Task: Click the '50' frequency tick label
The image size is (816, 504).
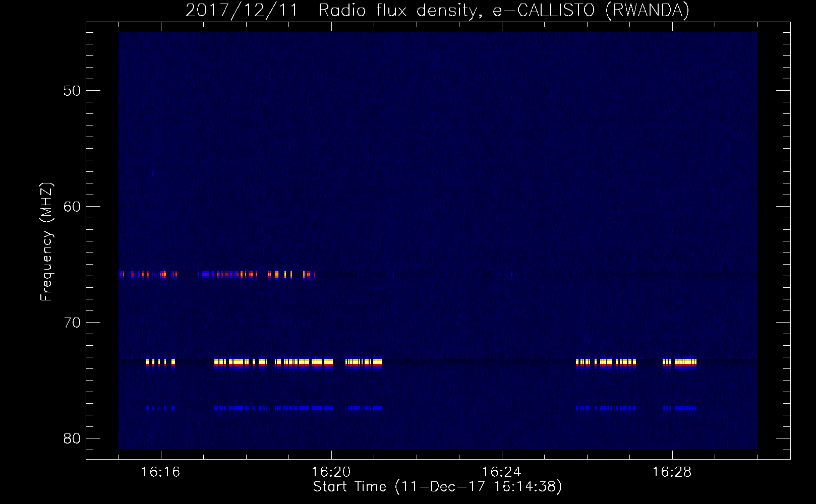Action: point(72,91)
